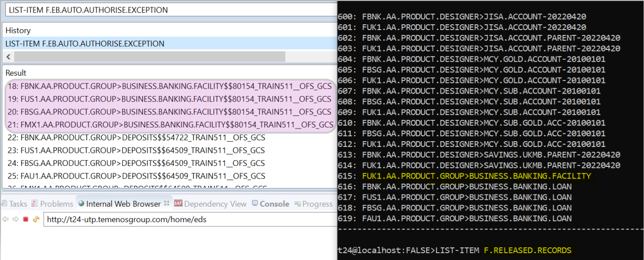The image size is (644, 260).
Task: Select the LIST-ITEM history entry
Action: (170, 44)
